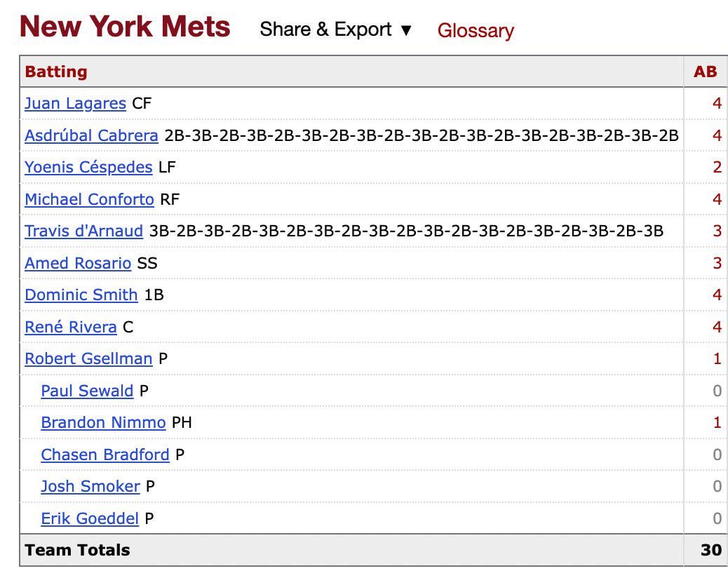The image size is (728, 585).
Task: Open Amed Rosario's player page
Action: 78,264
